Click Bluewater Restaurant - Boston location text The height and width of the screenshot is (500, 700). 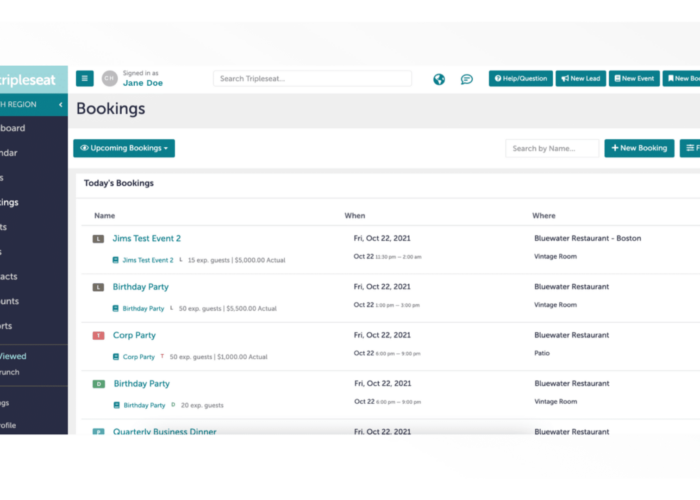pyautogui.click(x=588, y=238)
